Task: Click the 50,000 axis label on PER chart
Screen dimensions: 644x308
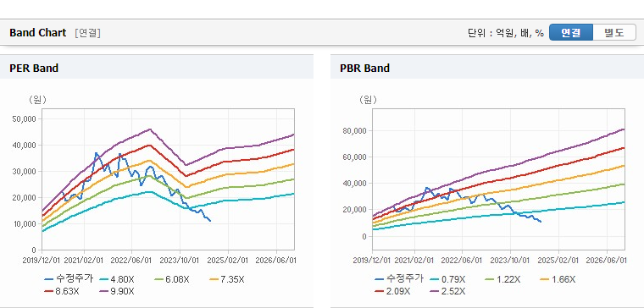Action: pos(25,119)
